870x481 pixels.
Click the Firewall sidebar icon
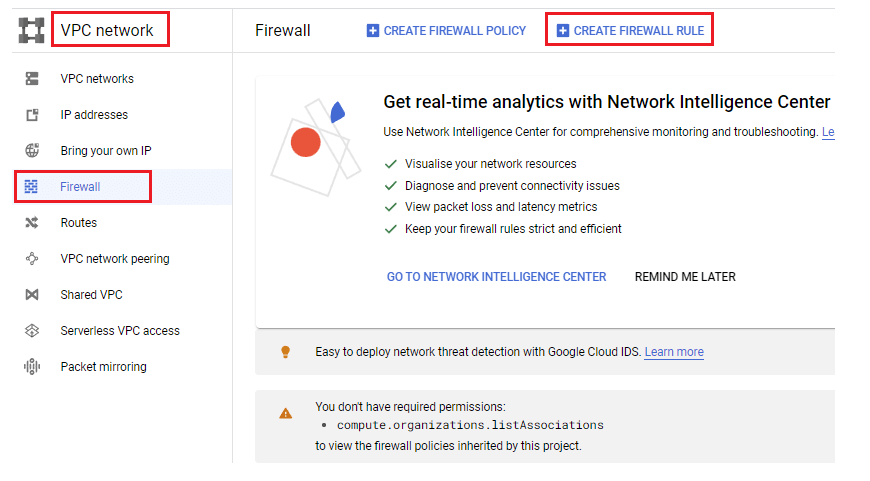click(x=31, y=187)
